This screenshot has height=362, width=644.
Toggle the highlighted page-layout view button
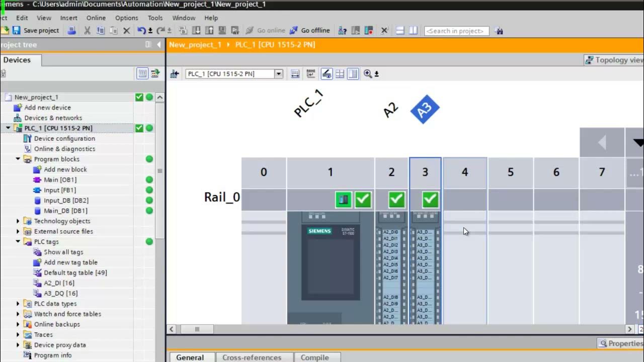pyautogui.click(x=353, y=74)
